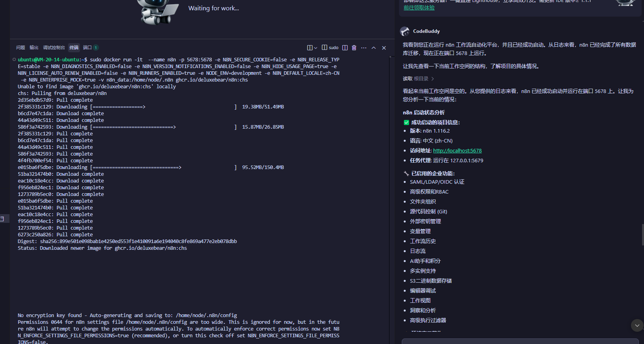Open the 问题 (Problems) panel tab
644x344 pixels.
coord(21,48)
